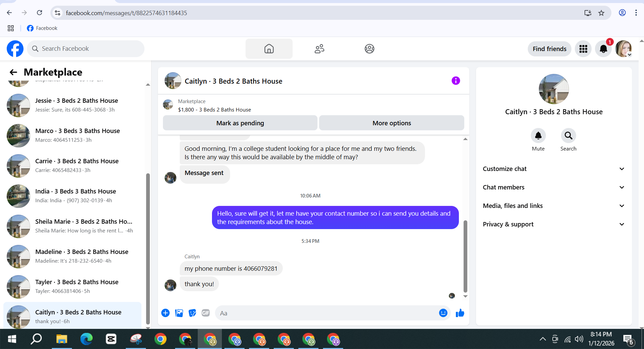Choose a GIF icon in composer
644x349 pixels.
[x=206, y=313]
